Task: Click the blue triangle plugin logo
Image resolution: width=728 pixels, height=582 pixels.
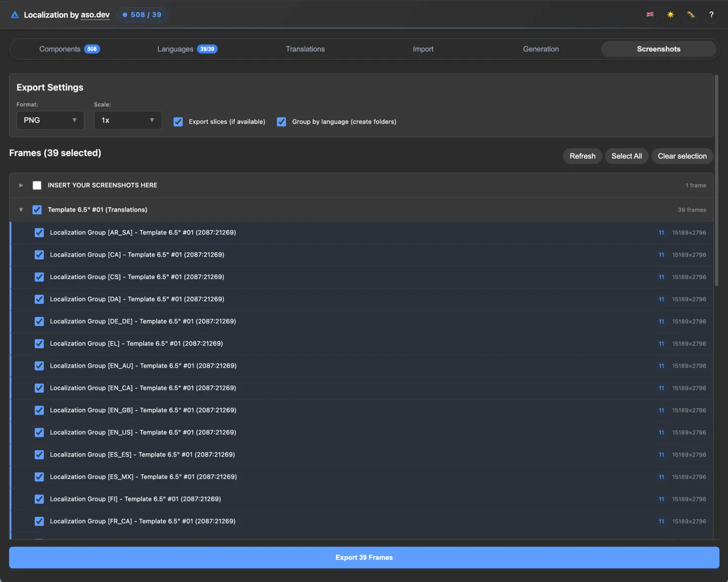Action: tap(15, 15)
